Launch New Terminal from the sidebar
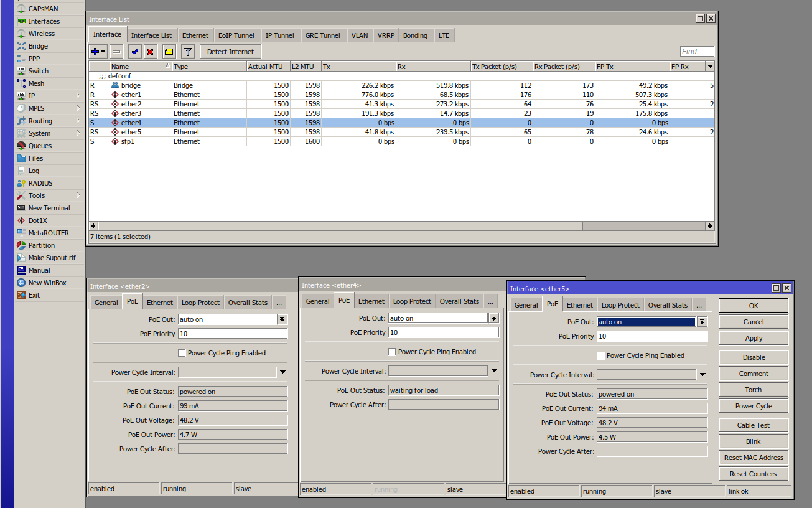 (x=49, y=208)
